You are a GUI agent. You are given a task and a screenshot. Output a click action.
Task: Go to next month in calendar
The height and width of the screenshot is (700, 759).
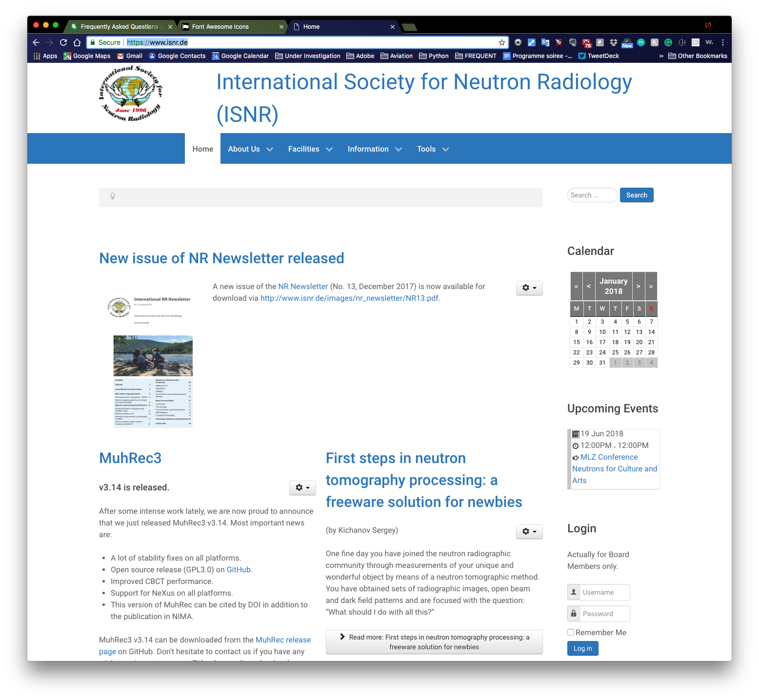click(x=639, y=286)
